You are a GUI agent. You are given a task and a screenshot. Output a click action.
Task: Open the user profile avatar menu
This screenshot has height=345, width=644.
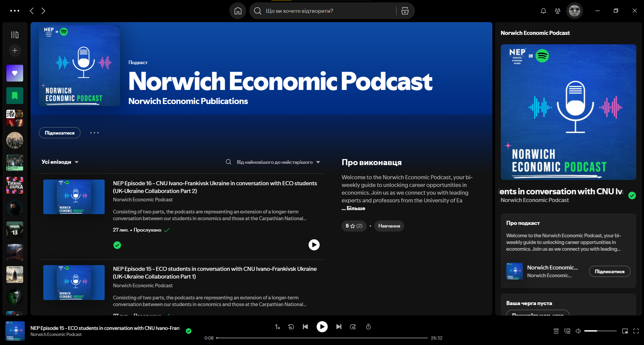pos(575,11)
